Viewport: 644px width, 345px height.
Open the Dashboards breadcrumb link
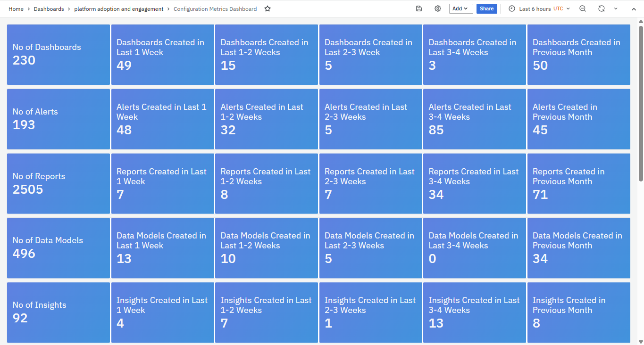pos(49,9)
